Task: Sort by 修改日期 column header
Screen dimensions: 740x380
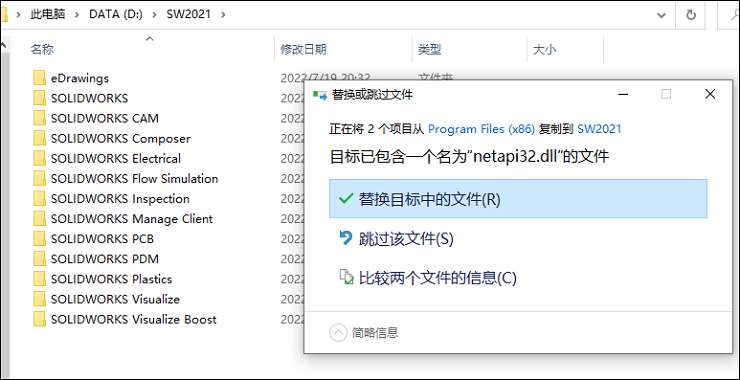Action: coord(303,49)
